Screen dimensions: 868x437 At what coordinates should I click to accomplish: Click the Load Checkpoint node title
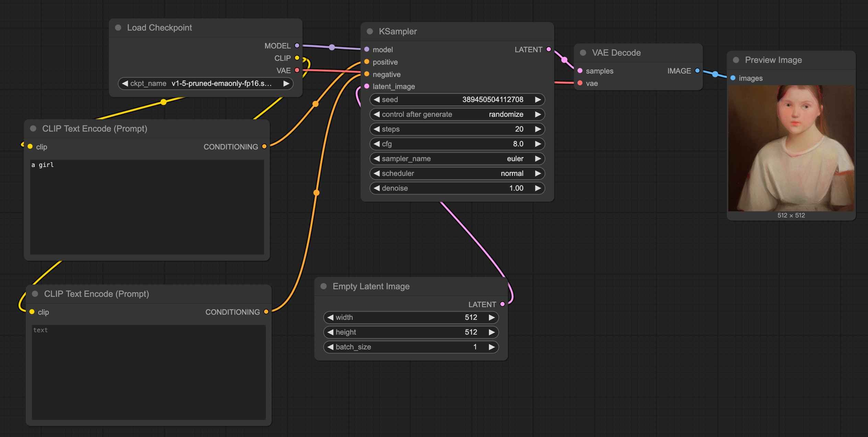pyautogui.click(x=159, y=27)
